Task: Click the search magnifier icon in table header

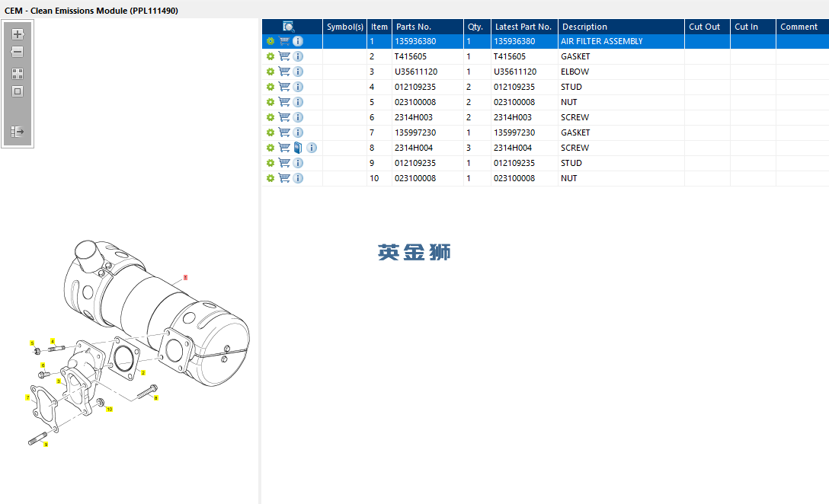Action: point(289,27)
